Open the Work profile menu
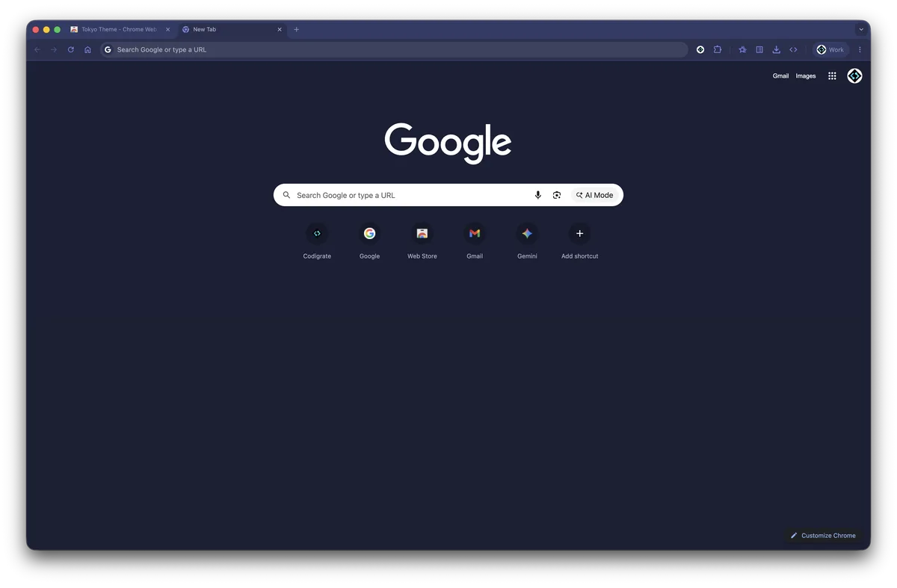Screen dimensions: 897x588 830,50
